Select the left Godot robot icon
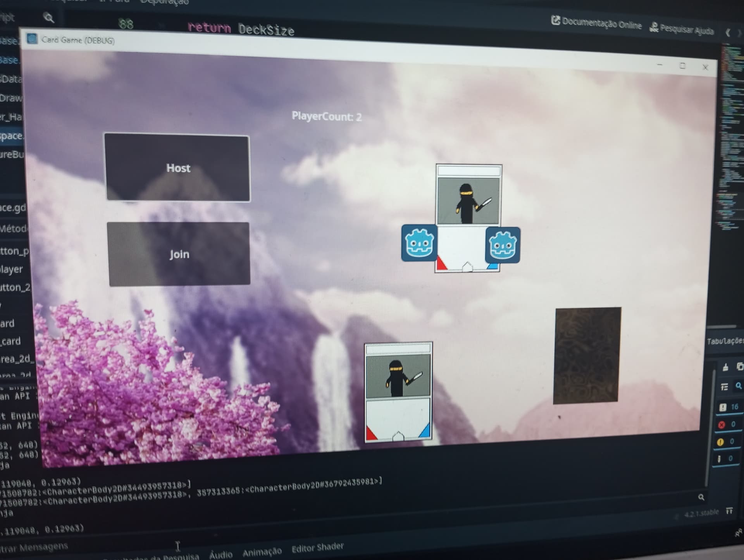Image resolution: width=744 pixels, height=560 pixels. point(419,243)
